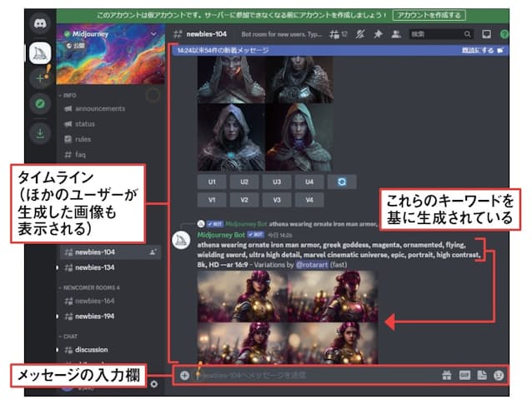Select the newbies-104 channel
The height and width of the screenshot is (399, 532).
(x=110, y=252)
